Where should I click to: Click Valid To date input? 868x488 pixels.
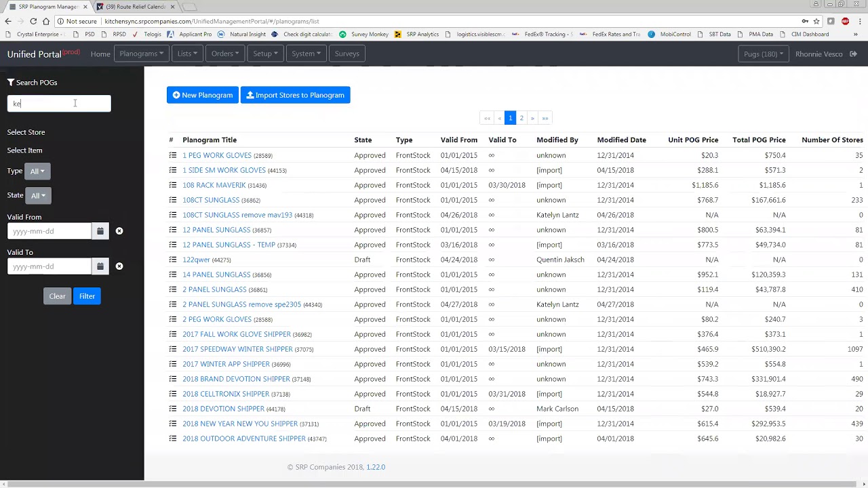(x=50, y=266)
